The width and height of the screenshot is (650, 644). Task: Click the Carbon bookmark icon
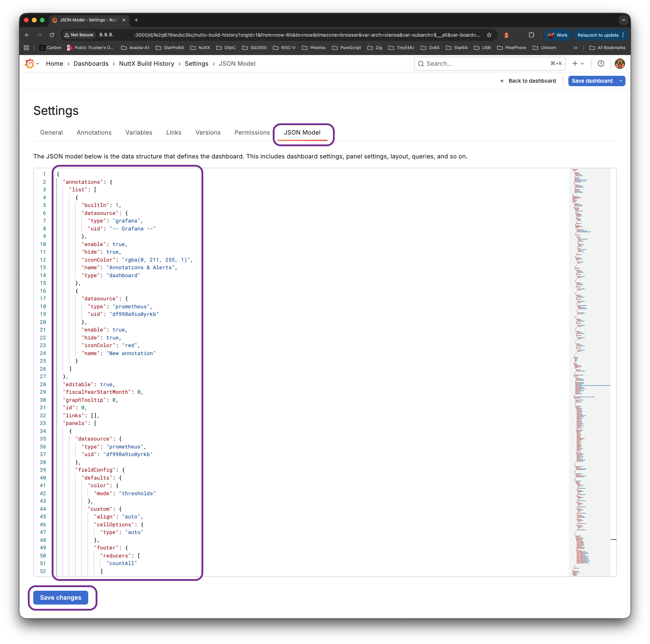pos(42,47)
